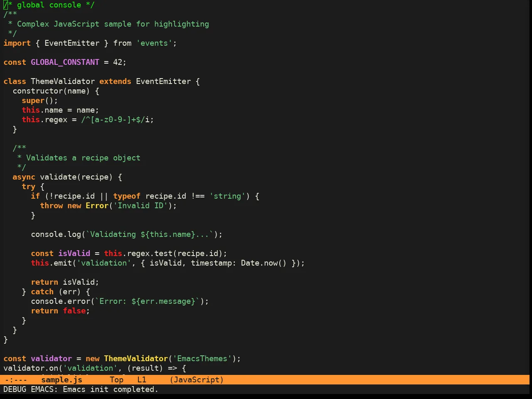
Task: Click the -:--- buffer status flags
Action: coord(16,379)
